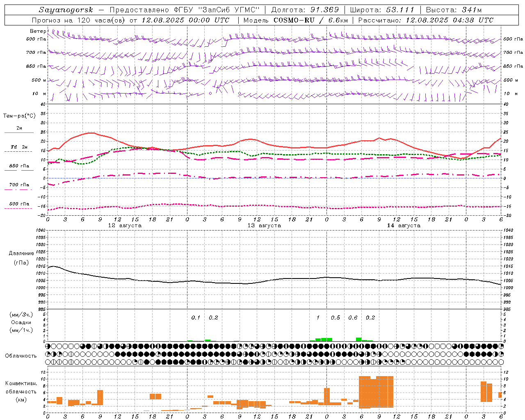
Task: Click the 'Долгота: 91.369' longitude value
Action: tap(305, 10)
